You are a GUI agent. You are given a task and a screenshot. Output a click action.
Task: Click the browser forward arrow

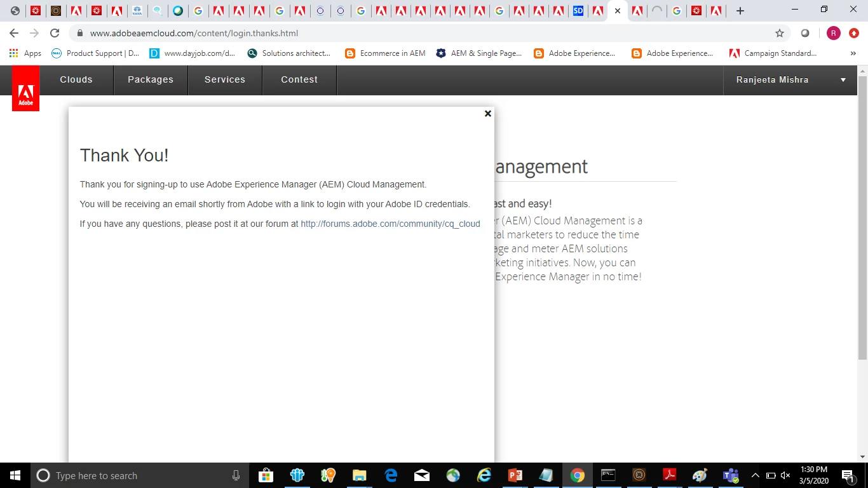tap(34, 33)
